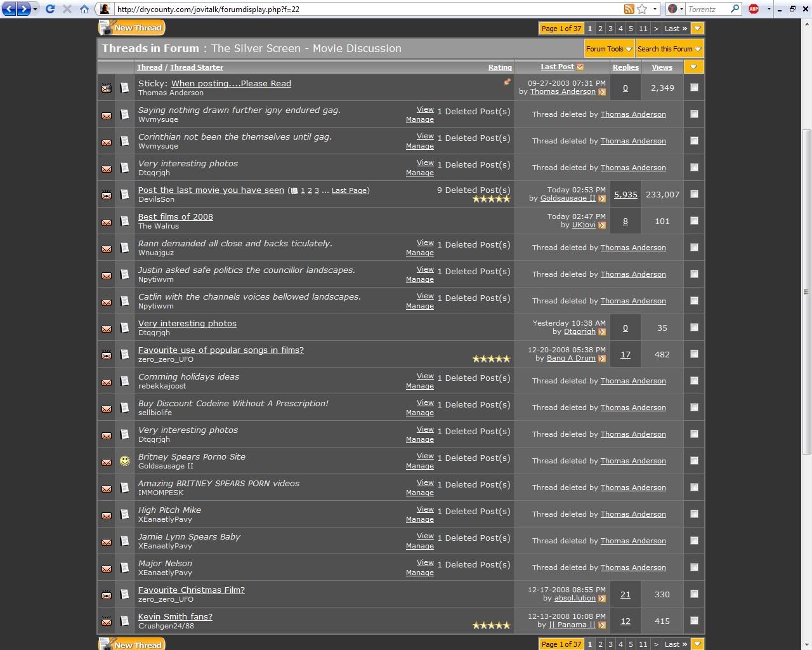Open the Favourite Christmas Film? thread
Viewport: 812px width, 650px height.
click(192, 590)
